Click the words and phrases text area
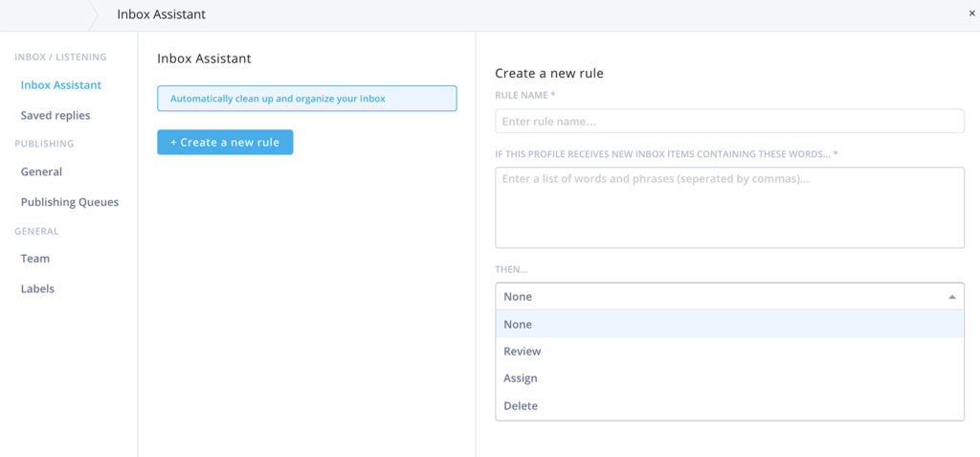The width and height of the screenshot is (980, 457). pos(728,207)
